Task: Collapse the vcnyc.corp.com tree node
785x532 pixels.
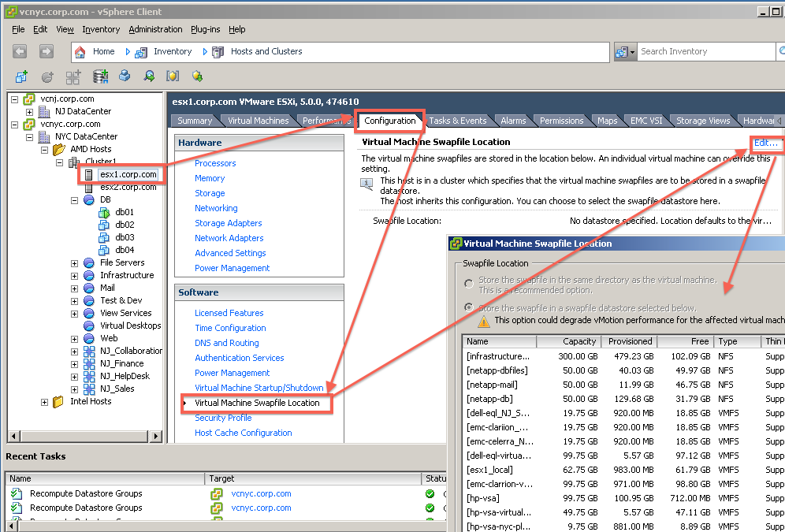Action: coord(14,124)
